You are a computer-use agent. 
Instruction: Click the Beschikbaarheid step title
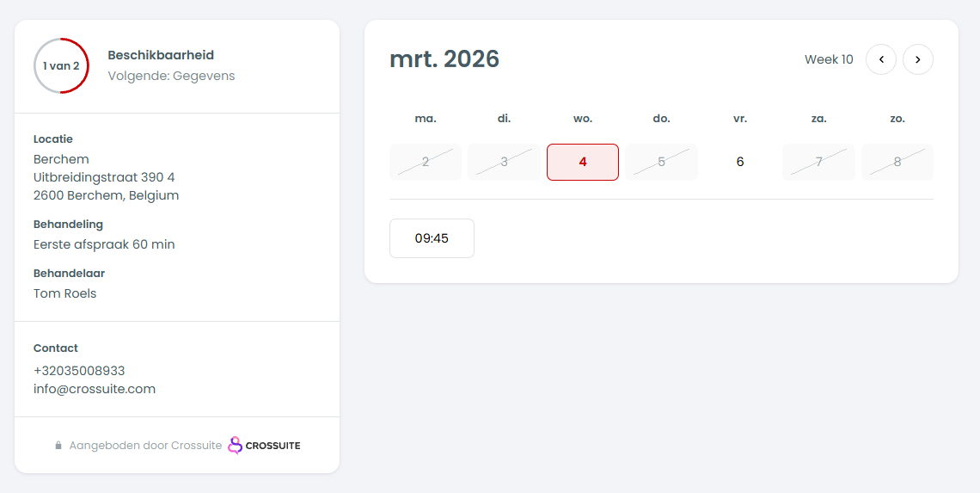[161, 55]
